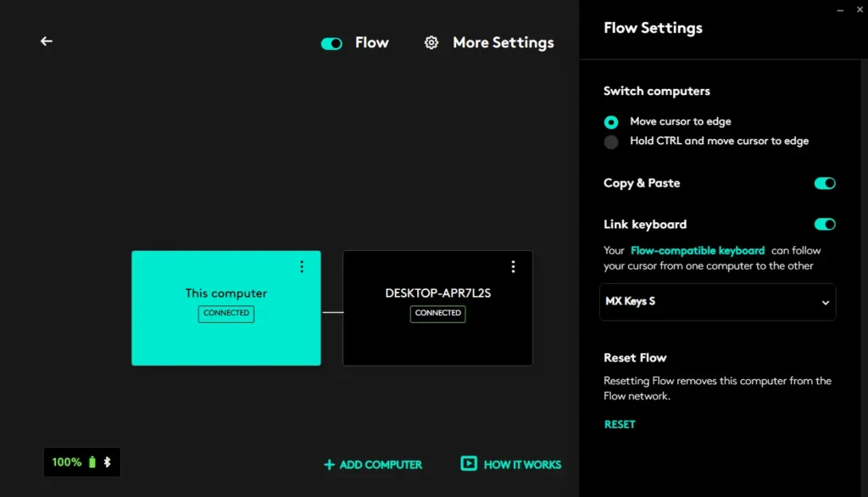Expand the MX Keys S dropdown
This screenshot has width=868, height=497.
coord(717,302)
